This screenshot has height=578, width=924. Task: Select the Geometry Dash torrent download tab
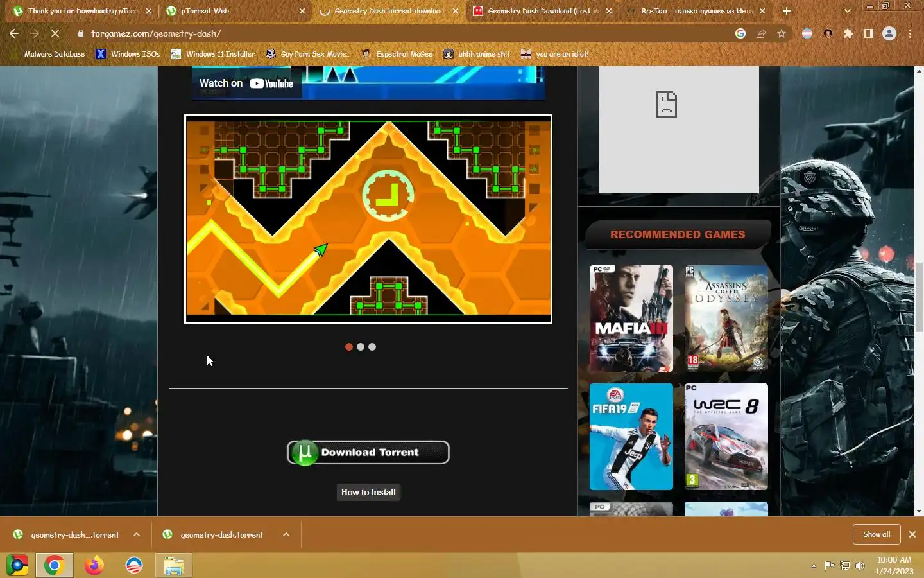388,11
